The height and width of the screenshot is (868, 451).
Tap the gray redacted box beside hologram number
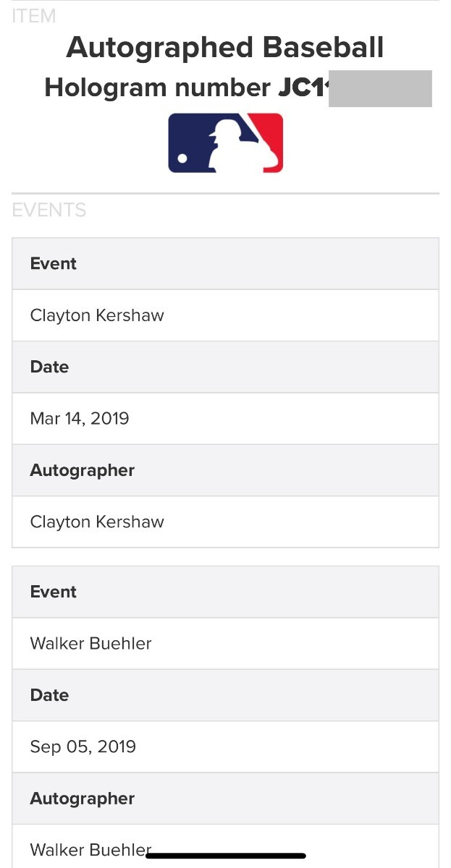(x=380, y=88)
